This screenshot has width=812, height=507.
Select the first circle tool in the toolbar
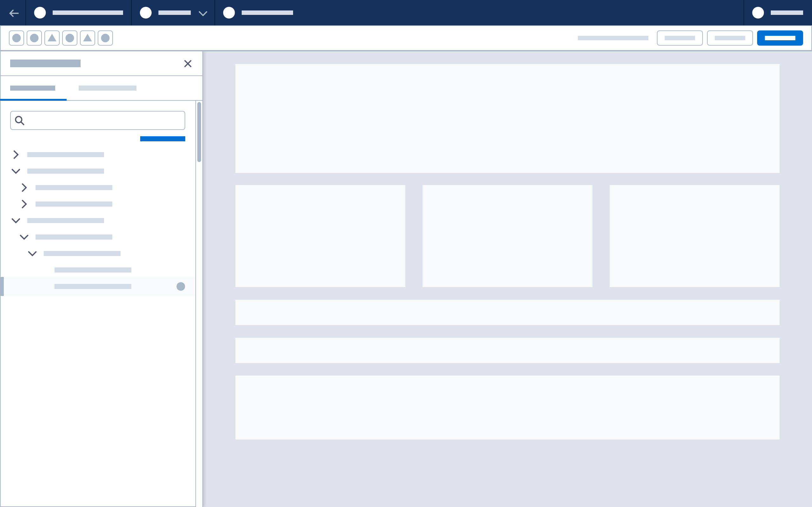tap(16, 38)
